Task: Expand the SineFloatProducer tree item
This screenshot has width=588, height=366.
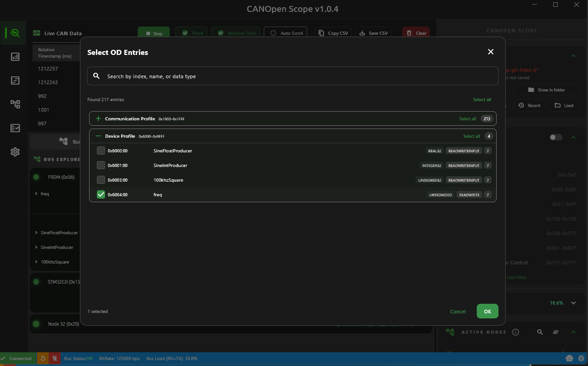Action: pyautogui.click(x=36, y=232)
